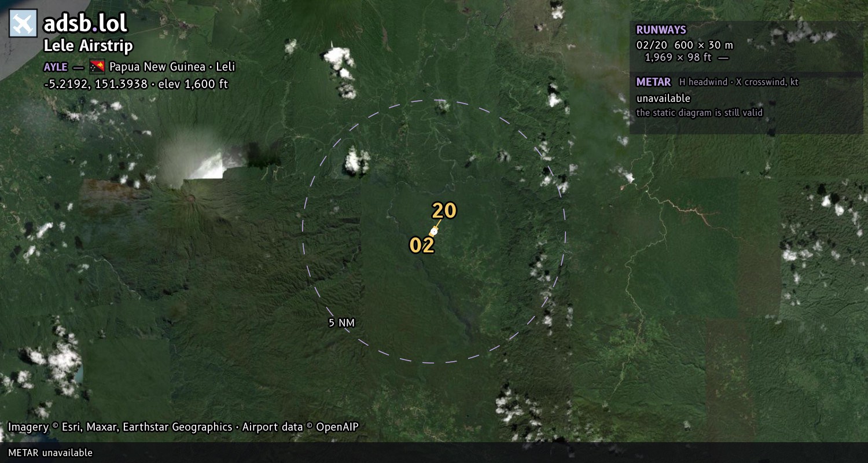Click the runway 20 end label
Image resolution: width=868 pixels, height=463 pixels.
coord(444,211)
